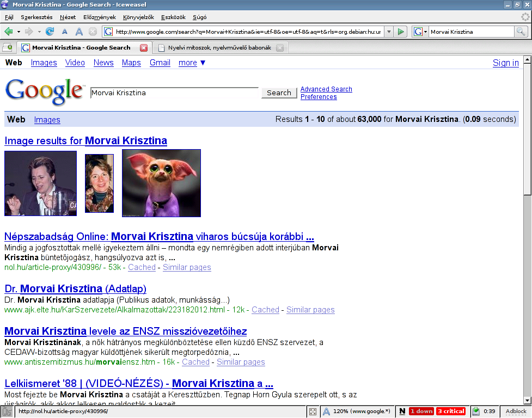The image size is (532, 418).
Task: Open the back button history dropdown
Action: 19,32
